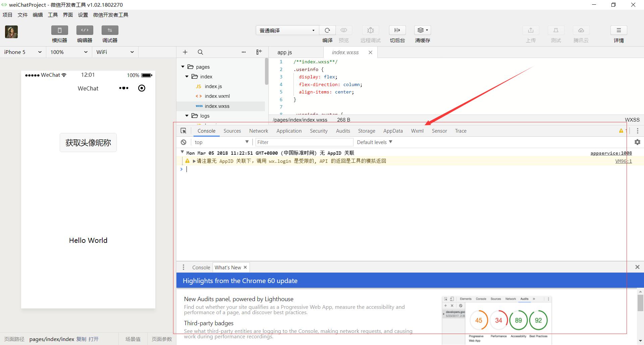The image size is (644, 345).
Task: Switch to the Network devtools tab
Action: (259, 131)
